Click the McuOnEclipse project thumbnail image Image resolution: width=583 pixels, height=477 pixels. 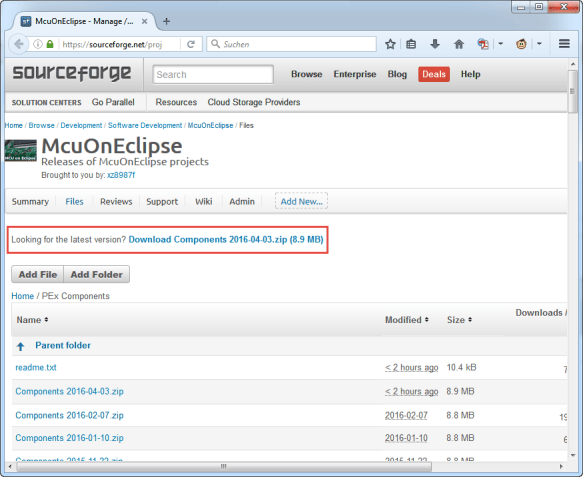(x=20, y=151)
